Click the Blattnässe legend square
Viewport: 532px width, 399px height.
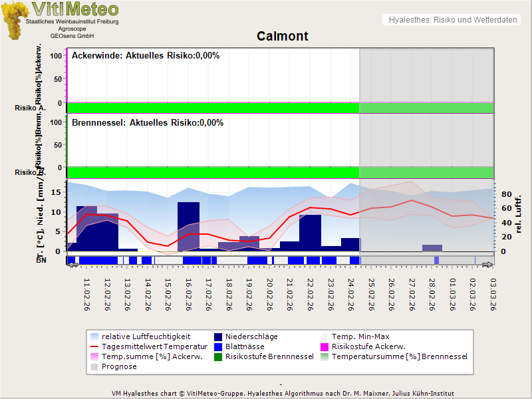[x=219, y=346]
